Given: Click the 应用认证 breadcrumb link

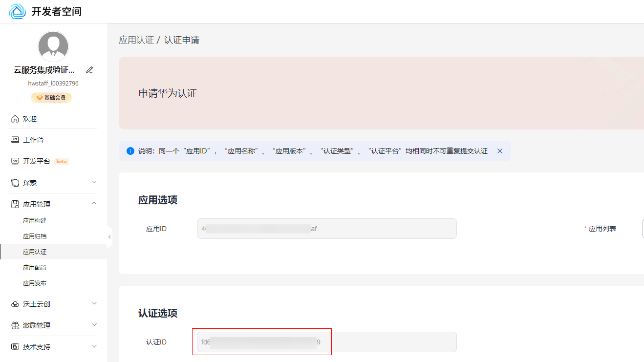Looking at the screenshot, I should click(x=136, y=40).
